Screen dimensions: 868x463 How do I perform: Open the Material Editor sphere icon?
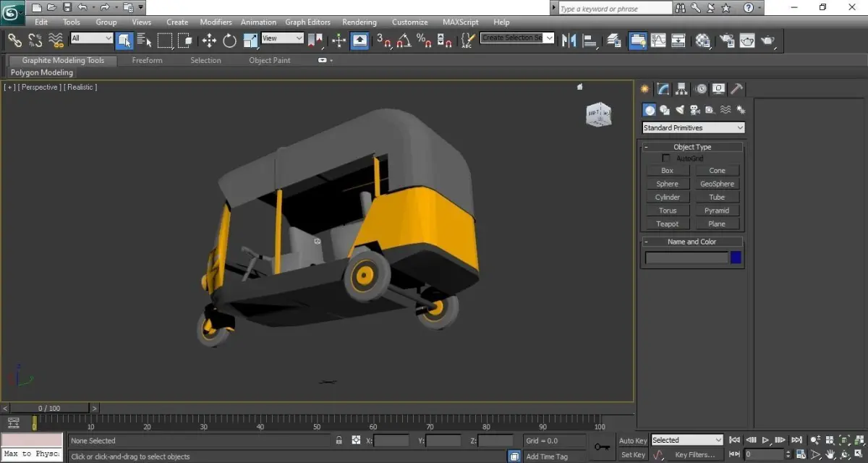[702, 41]
